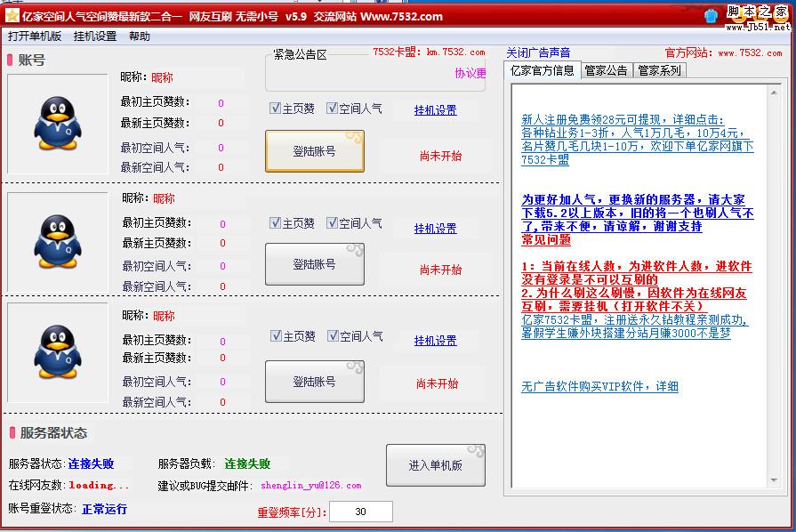Click the second account's penguin avatar
The height and width of the screenshot is (532, 796).
click(x=58, y=242)
